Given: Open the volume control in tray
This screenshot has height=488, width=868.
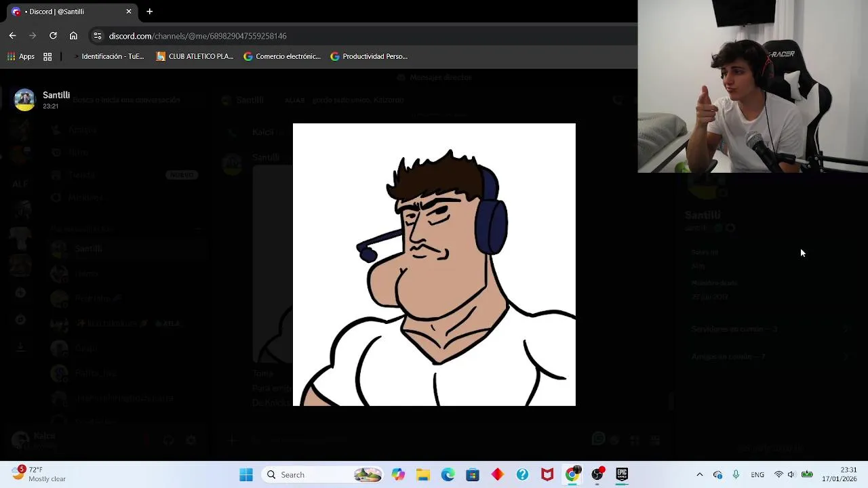Looking at the screenshot, I should (x=791, y=474).
